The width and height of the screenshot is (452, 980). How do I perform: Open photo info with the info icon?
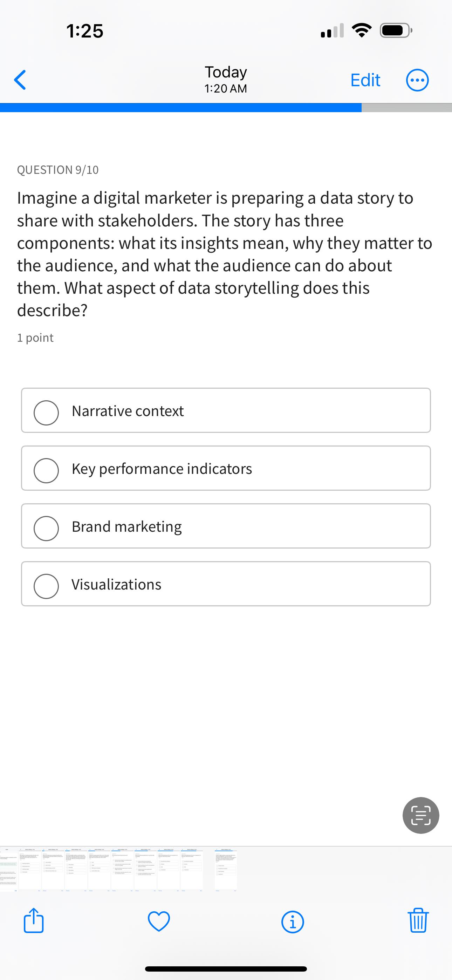[292, 921]
